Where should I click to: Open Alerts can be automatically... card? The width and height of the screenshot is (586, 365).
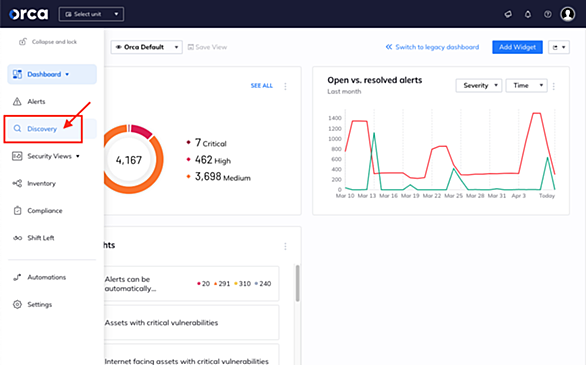pyautogui.click(x=191, y=284)
